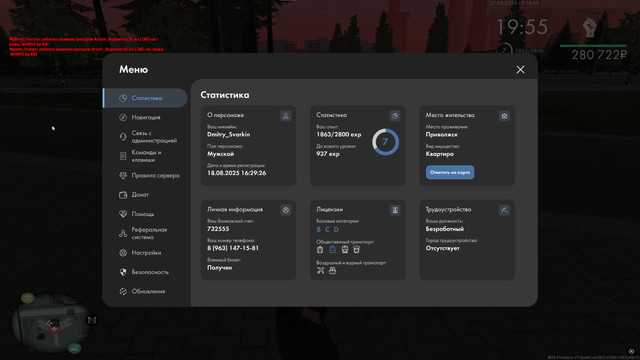The image size is (640, 360).
Task: Click the fist weapon icon in the HUD
Action: [589, 28]
